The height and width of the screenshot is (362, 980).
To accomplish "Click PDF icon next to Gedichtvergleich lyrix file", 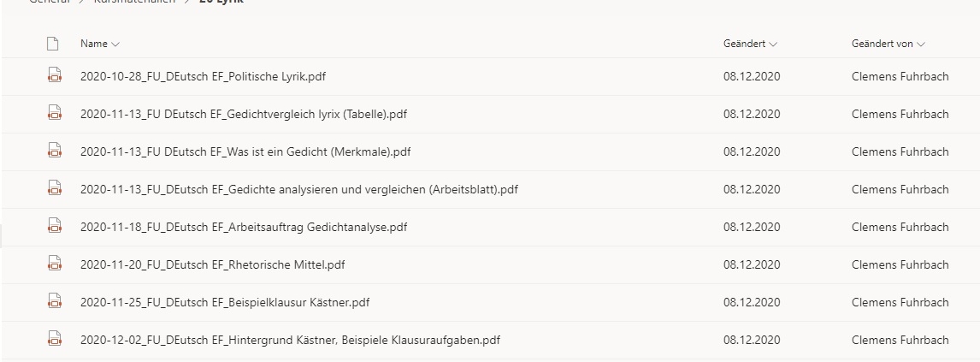I will pos(55,113).
